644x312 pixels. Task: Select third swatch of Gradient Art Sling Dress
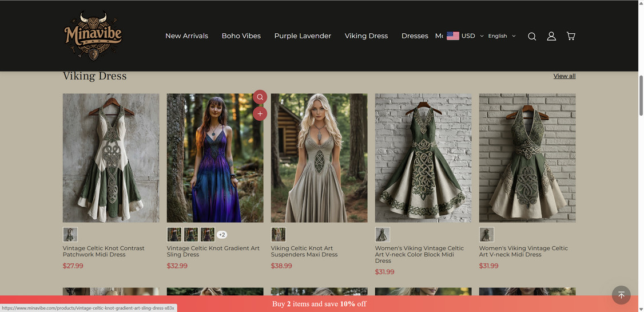tap(208, 235)
